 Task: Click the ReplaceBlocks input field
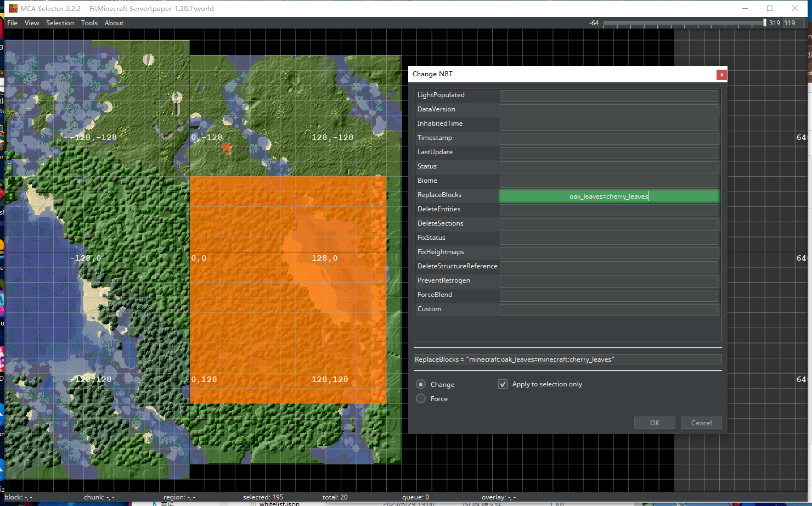click(608, 195)
